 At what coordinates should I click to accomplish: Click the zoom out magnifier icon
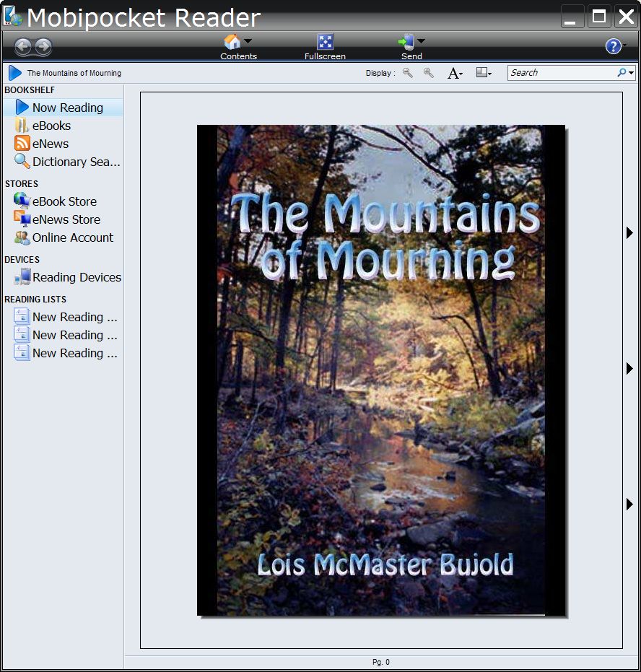pos(408,73)
